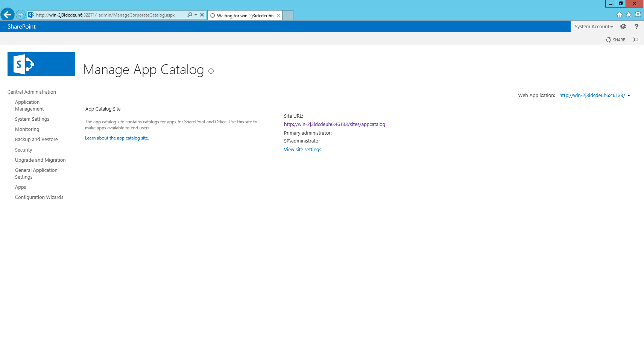Open the appcatalog Site URL link
The image size is (644, 358).
(x=334, y=124)
